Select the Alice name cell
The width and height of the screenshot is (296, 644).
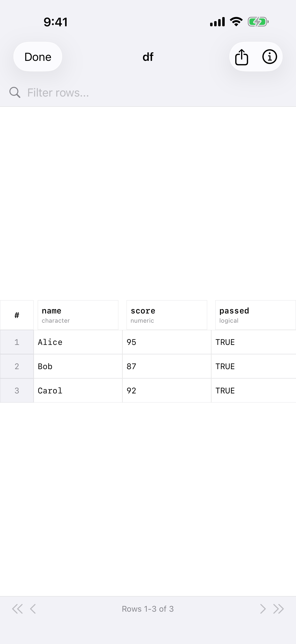78,342
